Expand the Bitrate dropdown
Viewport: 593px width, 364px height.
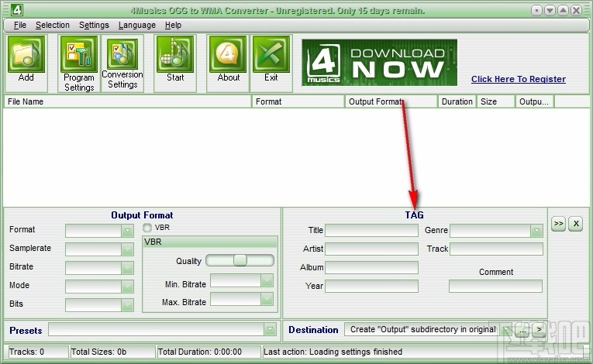(127, 268)
